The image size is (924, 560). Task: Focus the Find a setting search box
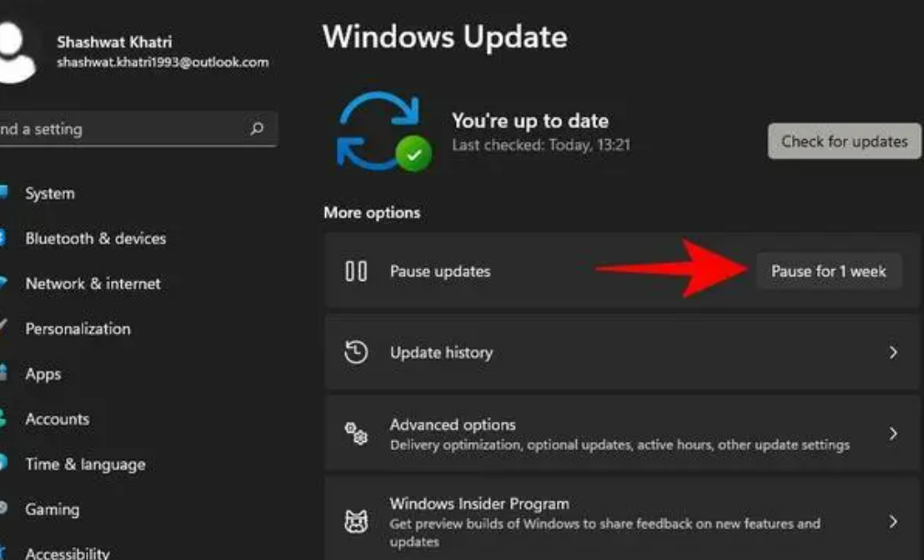pyautogui.click(x=136, y=129)
